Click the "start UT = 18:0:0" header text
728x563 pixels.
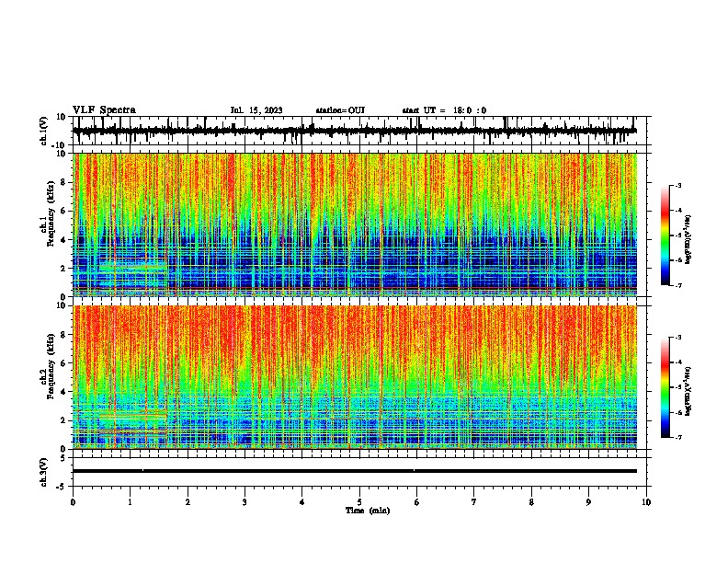coord(444,110)
